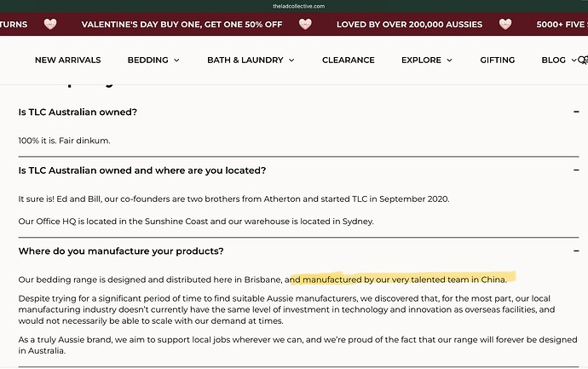Screen dimensions: 588x369
Task: Expand the Bedding menu chevron
Action: 176,61
